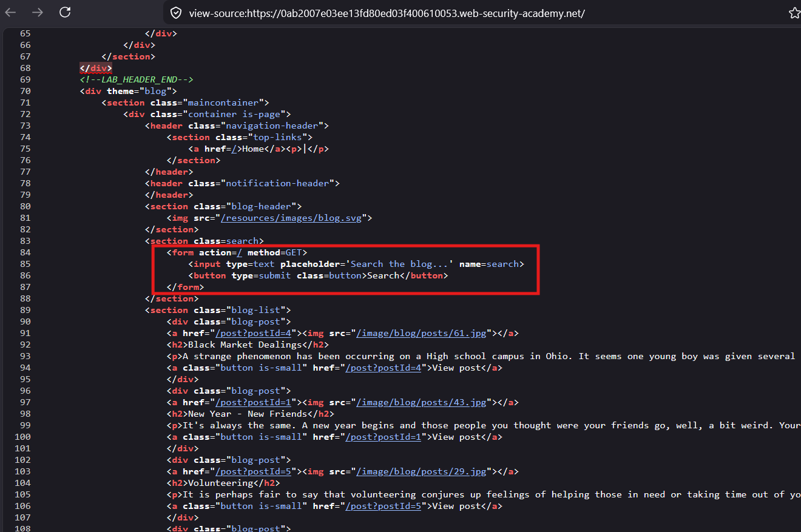Go back using the browser back arrow

pyautogui.click(x=11, y=12)
